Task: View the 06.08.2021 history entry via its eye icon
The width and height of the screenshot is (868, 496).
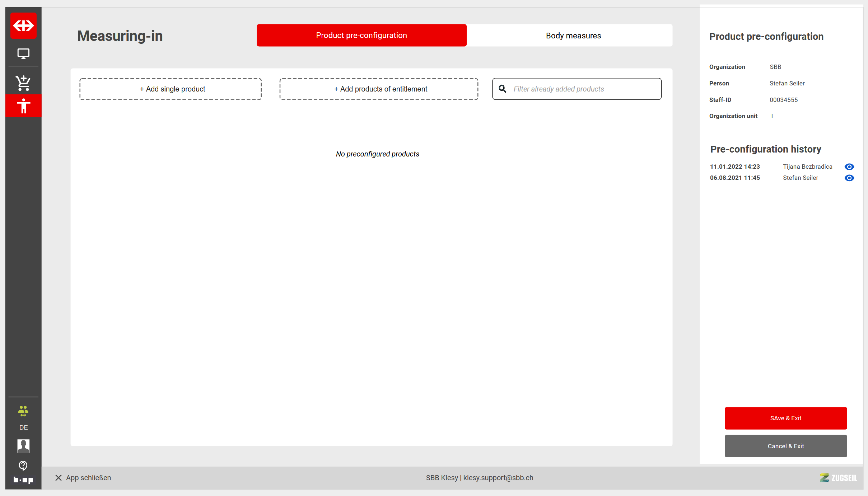Action: click(x=849, y=178)
